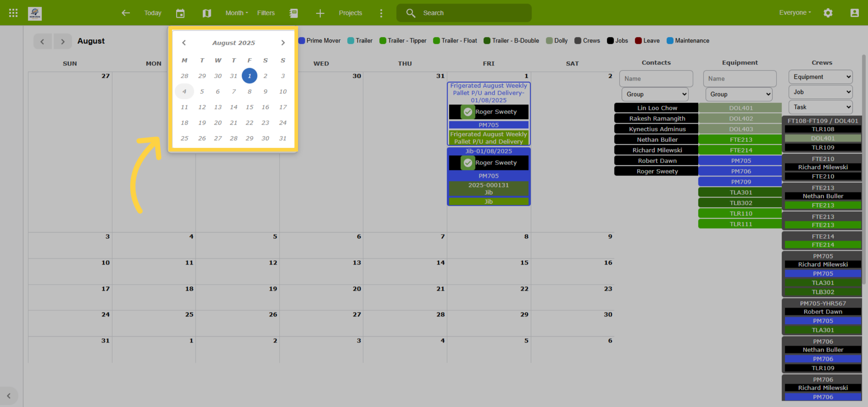Click Equipment Name input field
The width and height of the screenshot is (868, 407).
740,79
